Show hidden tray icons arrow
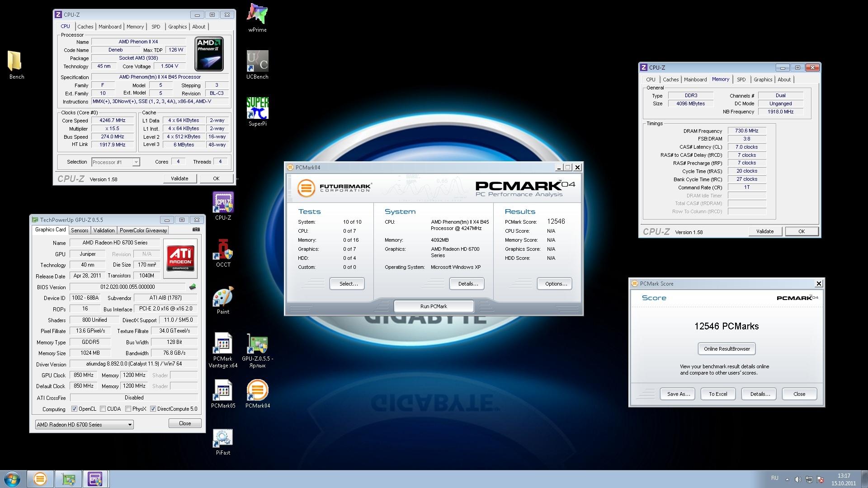Image resolution: width=868 pixels, height=488 pixels. (787, 479)
